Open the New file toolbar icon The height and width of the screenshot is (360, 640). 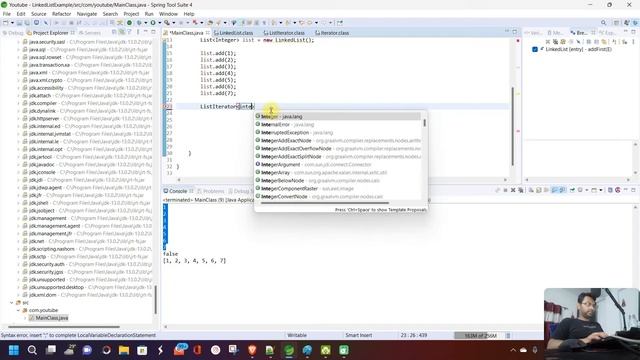click(6, 23)
